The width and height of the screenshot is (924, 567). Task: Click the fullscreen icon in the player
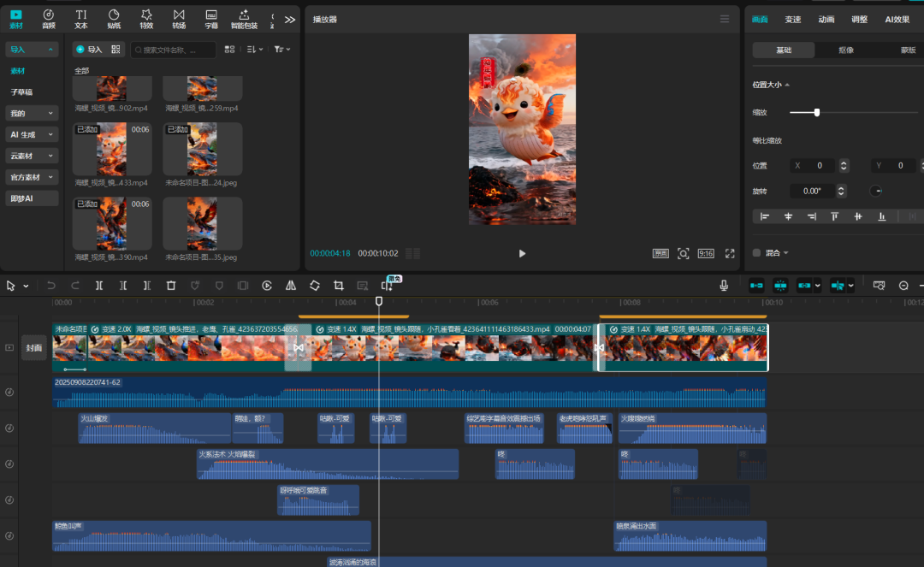[x=730, y=253]
